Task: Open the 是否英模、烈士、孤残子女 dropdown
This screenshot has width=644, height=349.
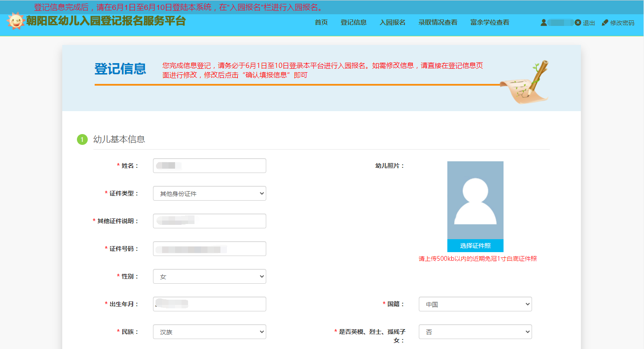Action: coord(475,332)
